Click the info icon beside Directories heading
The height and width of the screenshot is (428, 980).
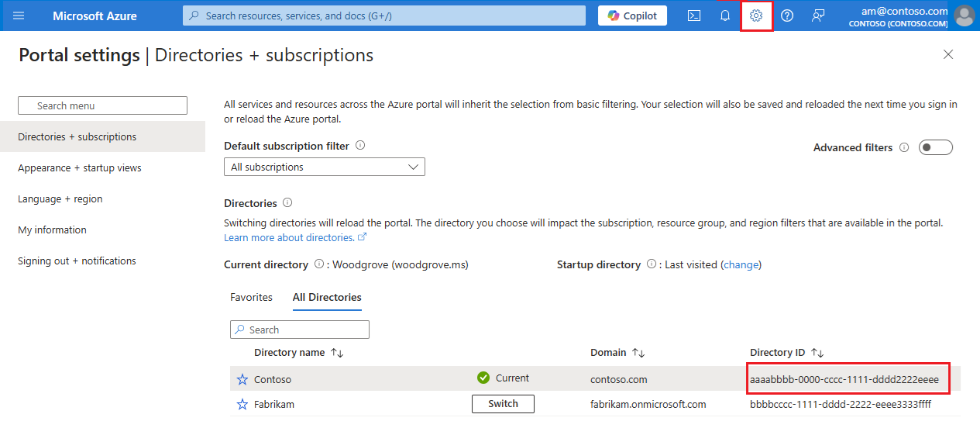(287, 202)
